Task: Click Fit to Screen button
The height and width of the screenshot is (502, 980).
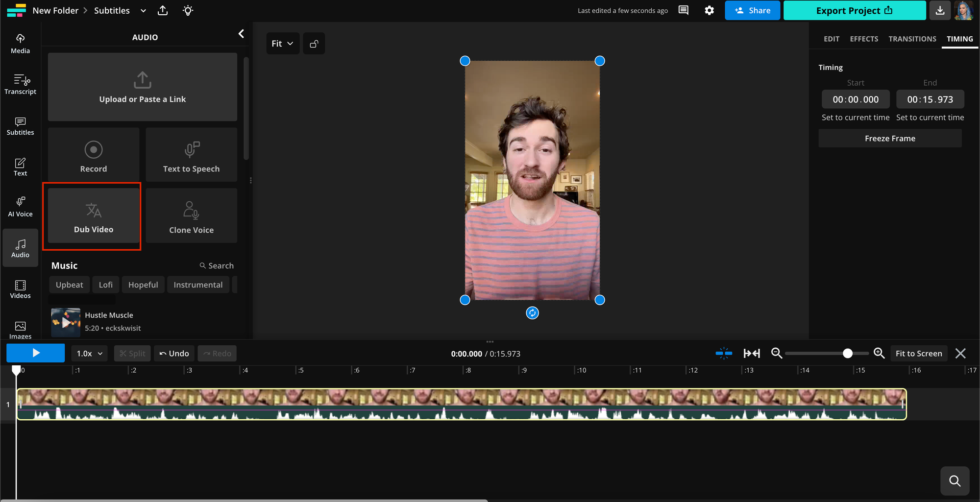Action: [919, 353]
